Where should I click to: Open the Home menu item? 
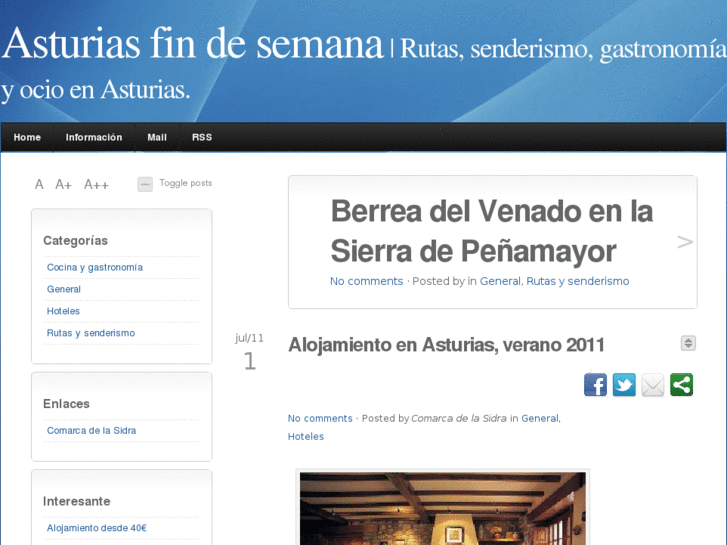27,137
